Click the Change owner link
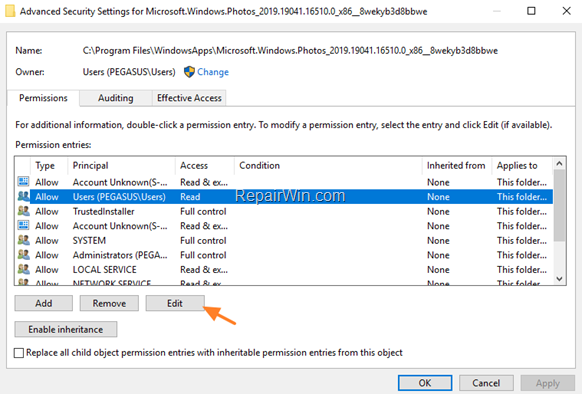The height and width of the screenshot is (394, 582). (213, 72)
